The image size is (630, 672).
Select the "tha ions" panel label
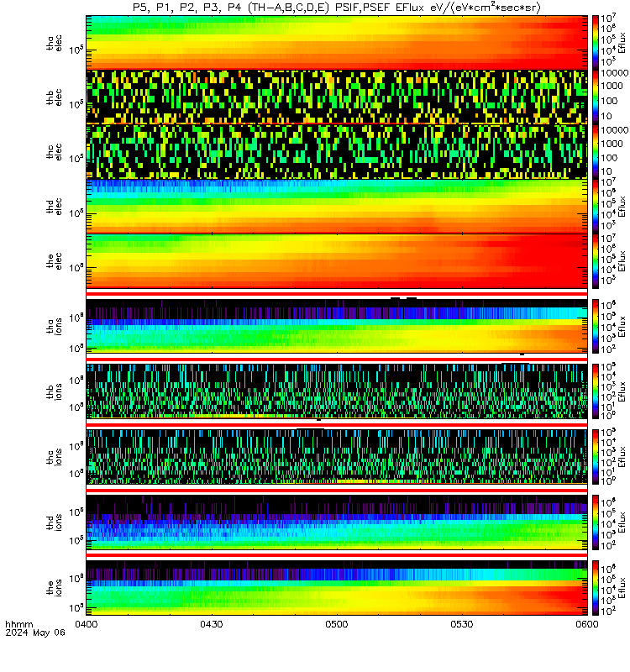pos(54,327)
